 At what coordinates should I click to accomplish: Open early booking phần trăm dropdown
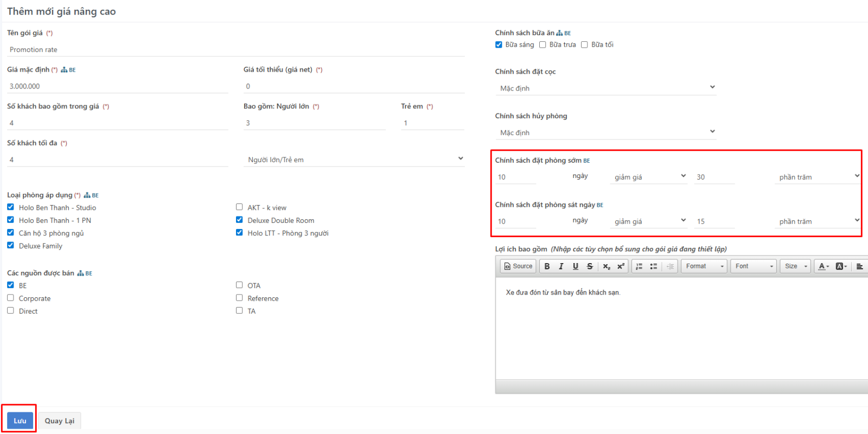tap(818, 177)
